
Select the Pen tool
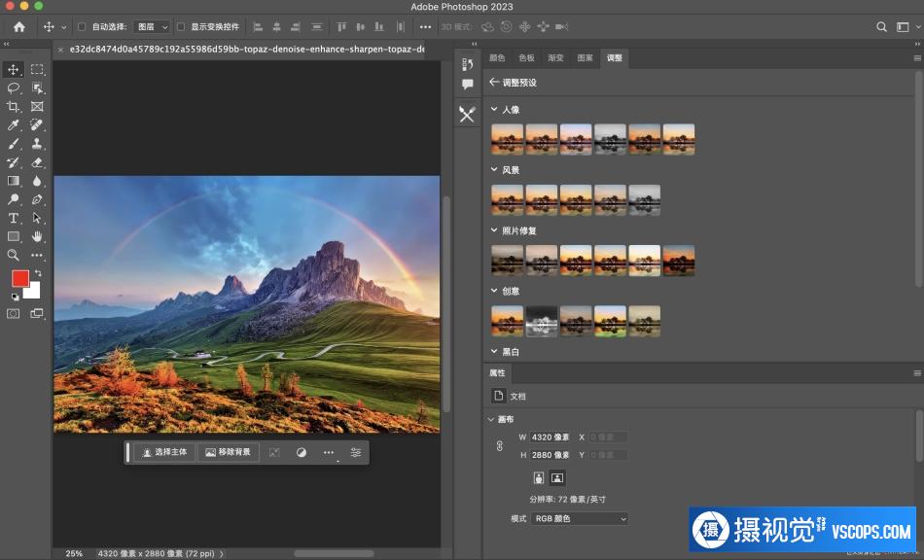[x=37, y=199]
